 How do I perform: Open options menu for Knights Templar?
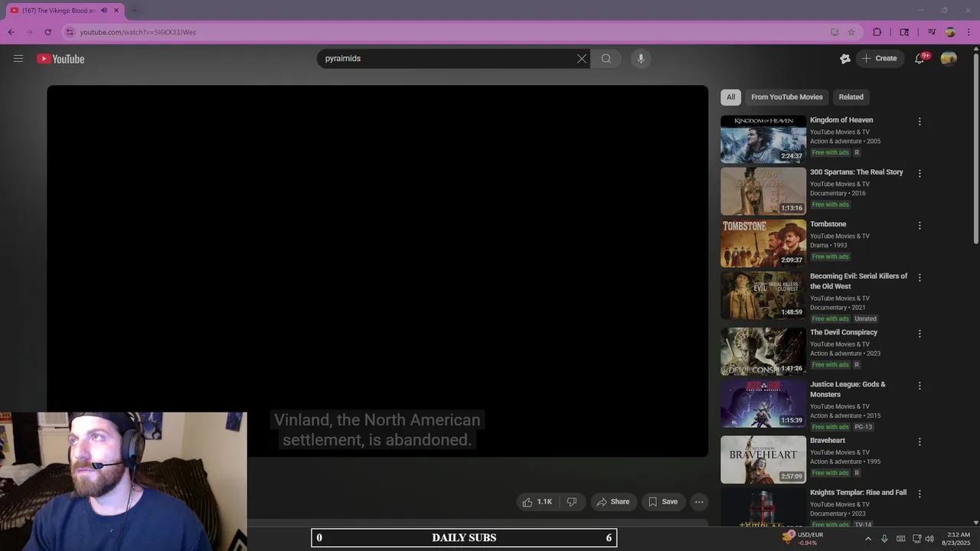920,494
